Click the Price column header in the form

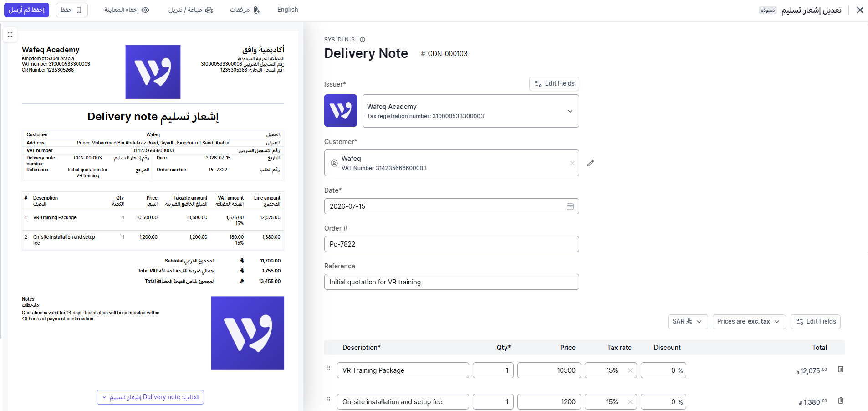click(x=568, y=348)
